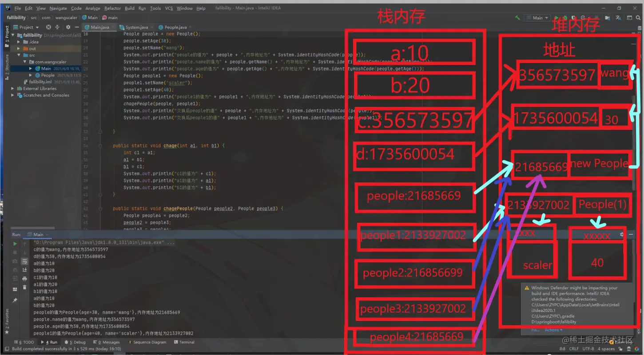Viewport: 644px width, 355px height.
Task: Collapse the fallibility project root node
Action: click(x=13, y=35)
